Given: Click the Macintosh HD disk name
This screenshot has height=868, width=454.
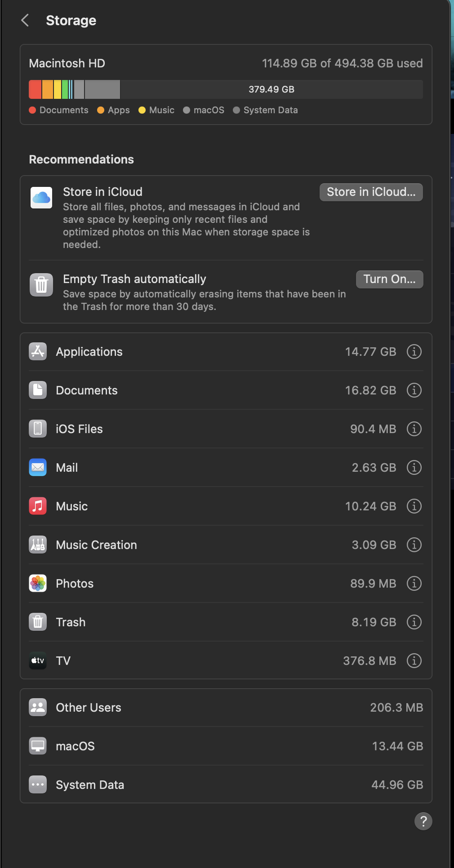Looking at the screenshot, I should [x=67, y=63].
